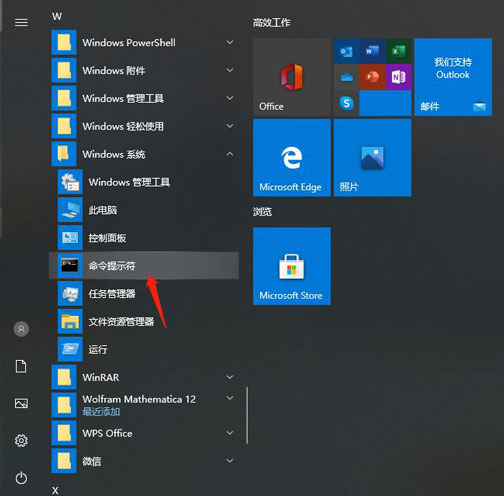Expand the 微信 folder chevron
The image size is (504, 496).
[230, 461]
